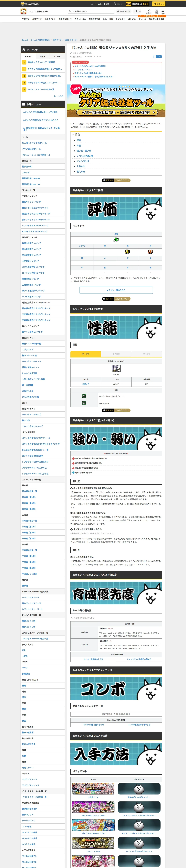Screen dimensions: 186x868
Task: Switch to the 人気記事 ranking tab
Action: coord(28,57)
